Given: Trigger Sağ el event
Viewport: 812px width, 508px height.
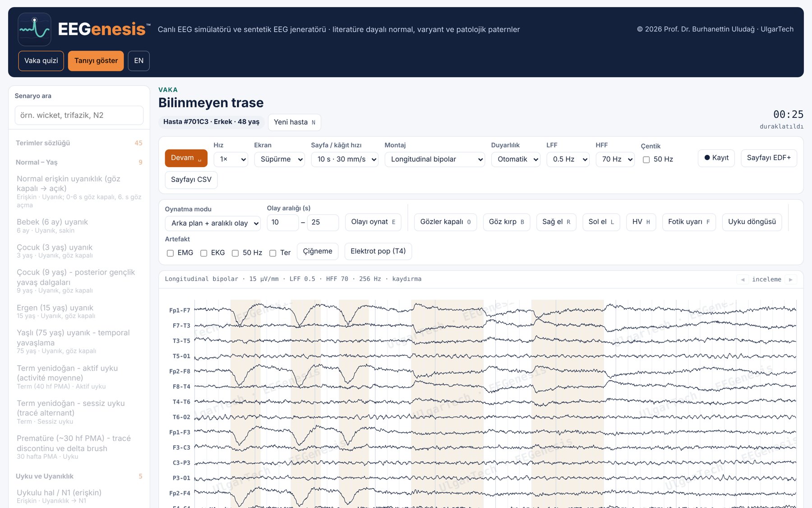Looking at the screenshot, I should pos(556,222).
